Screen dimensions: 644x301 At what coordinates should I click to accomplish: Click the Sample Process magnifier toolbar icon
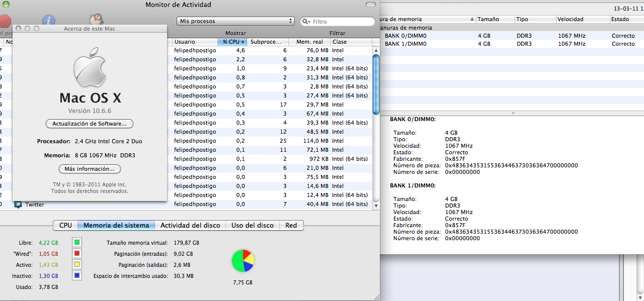tap(97, 20)
